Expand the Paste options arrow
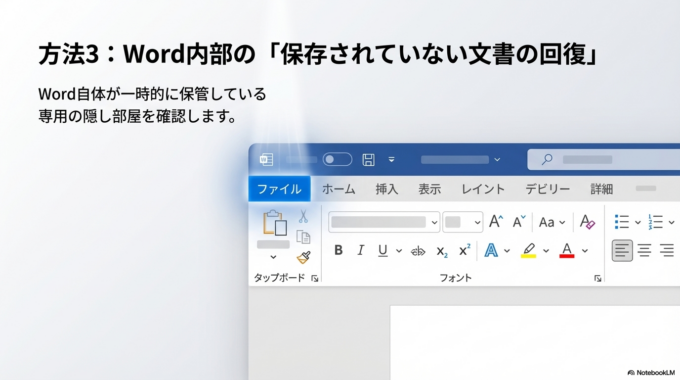This screenshot has height=380, width=680. 273,257
